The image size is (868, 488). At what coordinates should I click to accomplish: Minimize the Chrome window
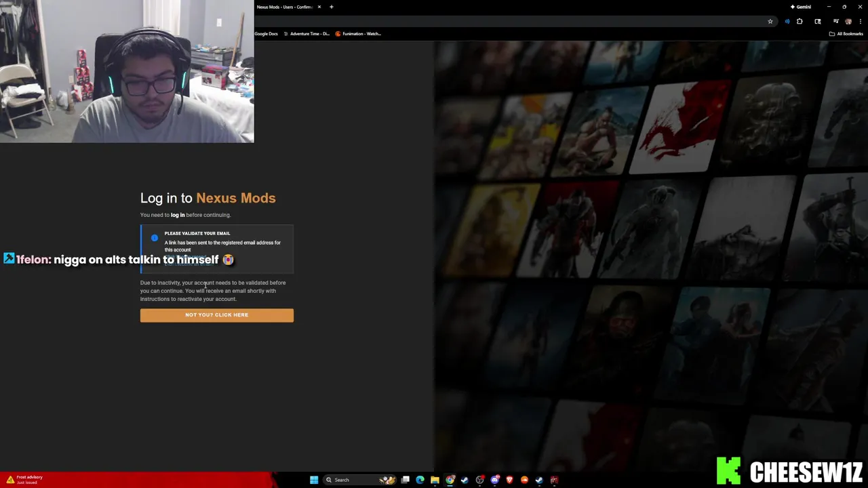click(x=829, y=7)
